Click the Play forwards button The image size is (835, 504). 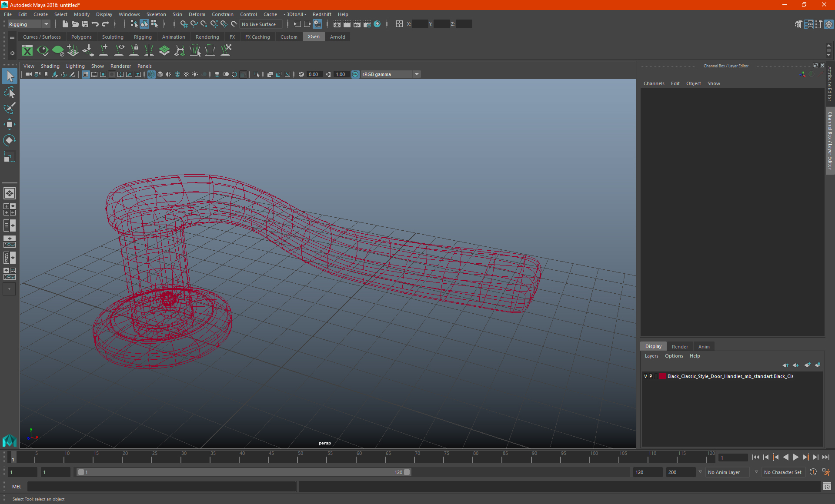coord(795,457)
